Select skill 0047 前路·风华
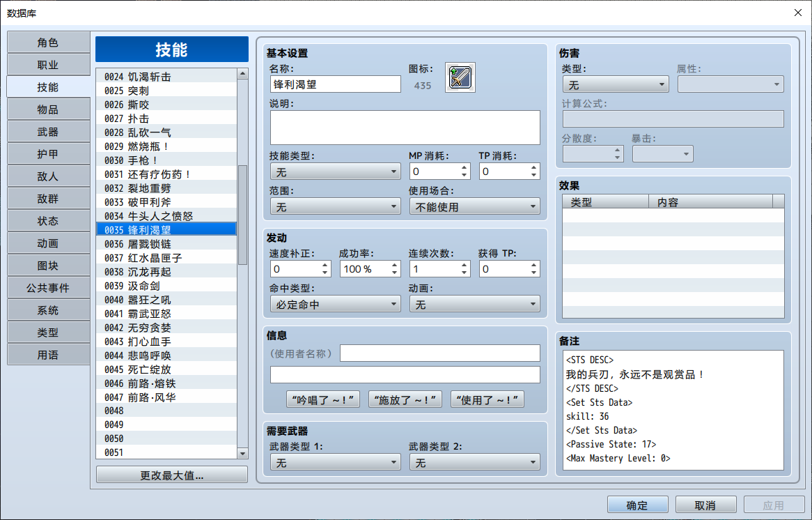The height and width of the screenshot is (520, 812). pyautogui.click(x=166, y=397)
